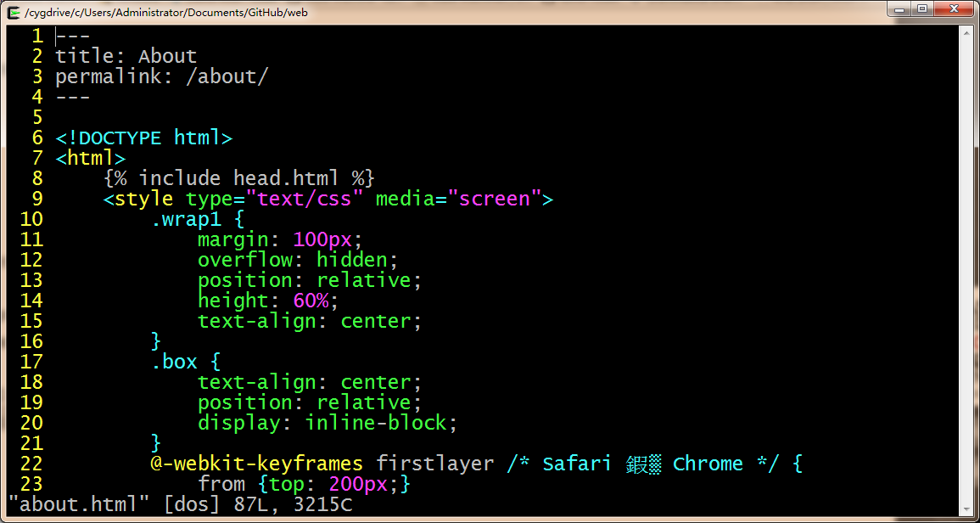Click the mintty terminal icon in title bar
The image size is (980, 523).
tap(12, 12)
